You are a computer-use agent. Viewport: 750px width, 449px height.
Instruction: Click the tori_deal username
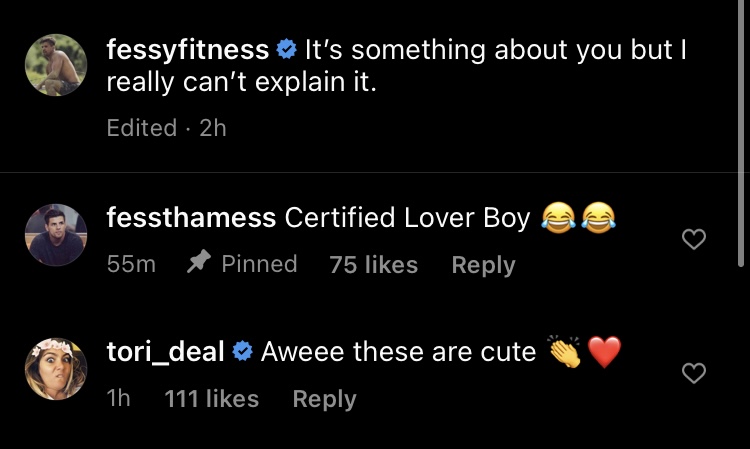(x=165, y=352)
